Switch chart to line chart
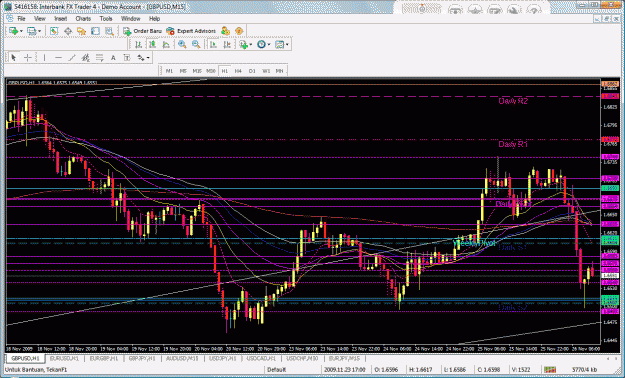 166,44
